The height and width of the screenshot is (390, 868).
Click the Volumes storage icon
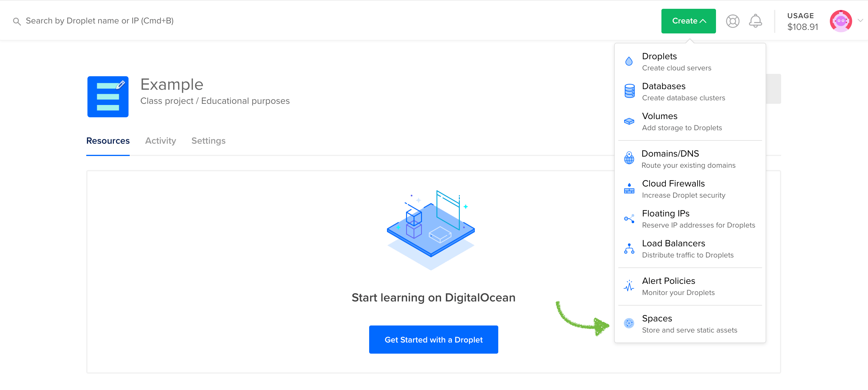coord(629,121)
